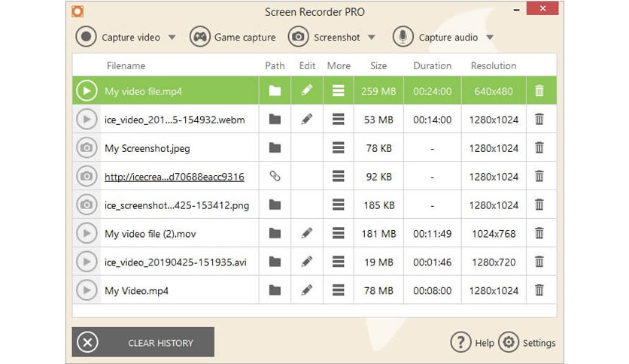Click the pencil icon for the 154932.webm row
This screenshot has width=629, height=364.
(x=307, y=119)
